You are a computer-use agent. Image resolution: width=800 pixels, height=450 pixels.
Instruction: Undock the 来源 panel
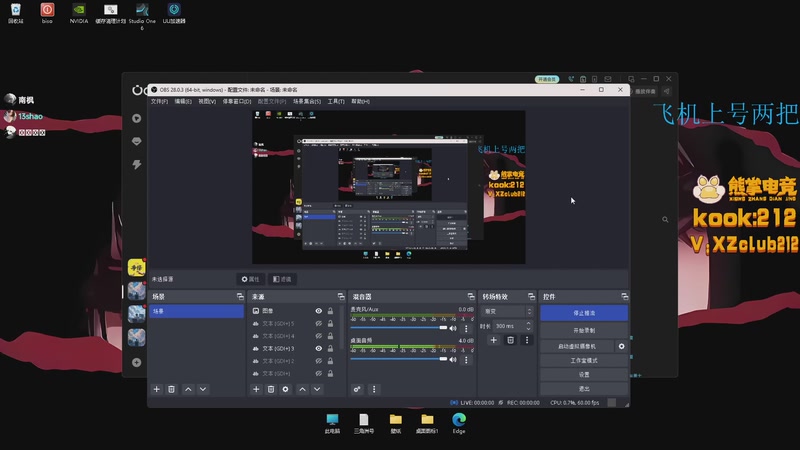click(x=341, y=296)
